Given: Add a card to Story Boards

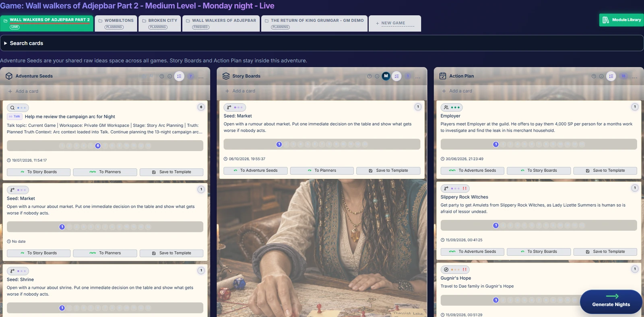Looking at the screenshot, I should point(240,91).
